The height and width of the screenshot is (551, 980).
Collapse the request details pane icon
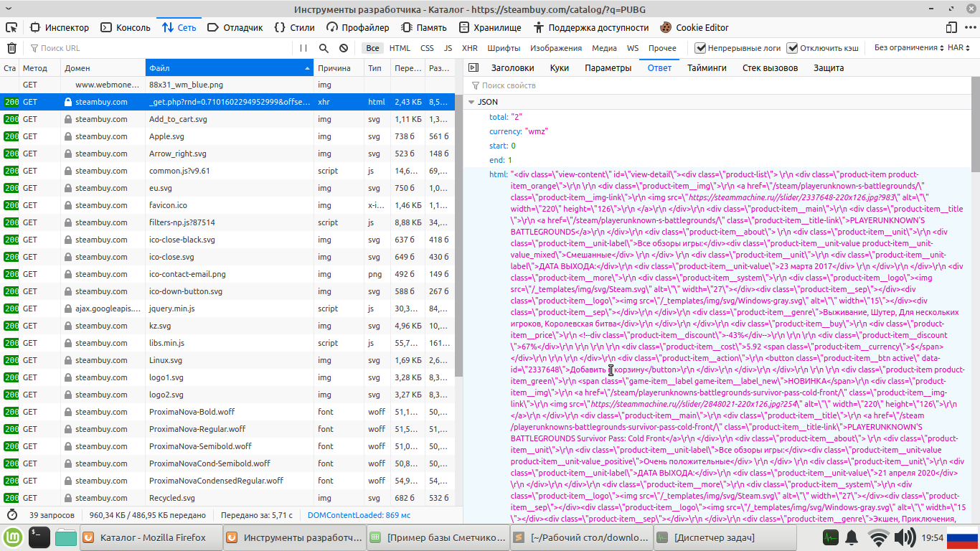click(473, 68)
